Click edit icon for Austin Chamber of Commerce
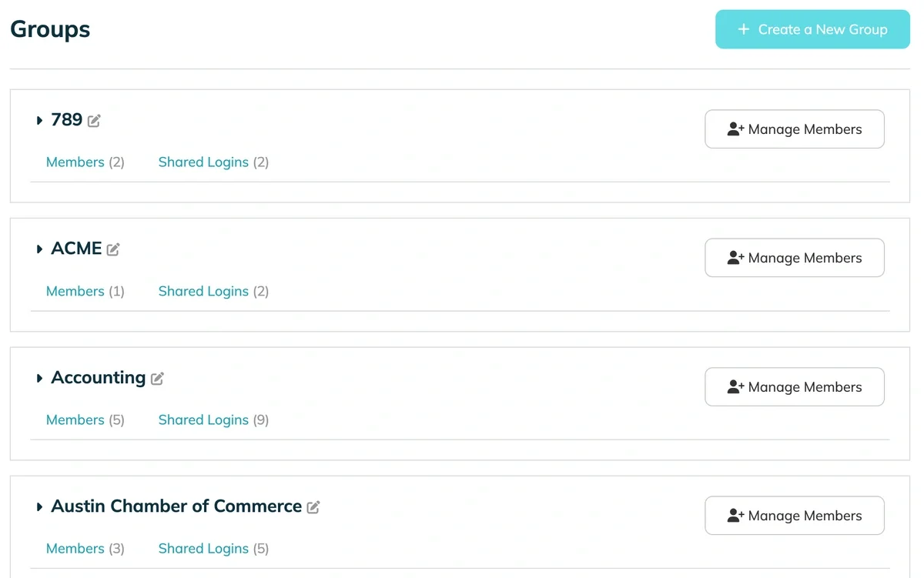The height and width of the screenshot is (578, 924). (x=313, y=507)
